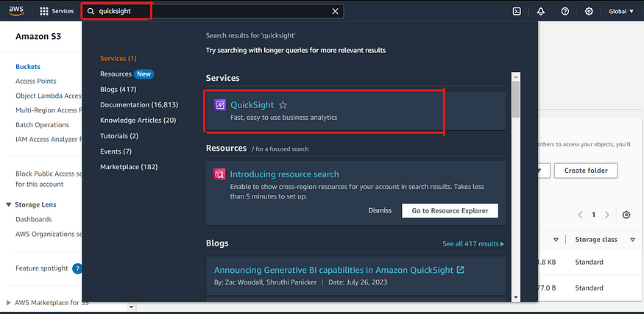This screenshot has height=314, width=644.
Task: Sort by the Storage class column arrow
Action: (632, 240)
